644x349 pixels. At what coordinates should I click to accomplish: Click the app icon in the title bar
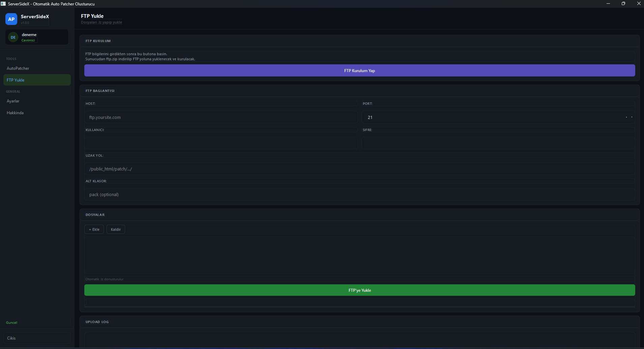tap(3, 4)
